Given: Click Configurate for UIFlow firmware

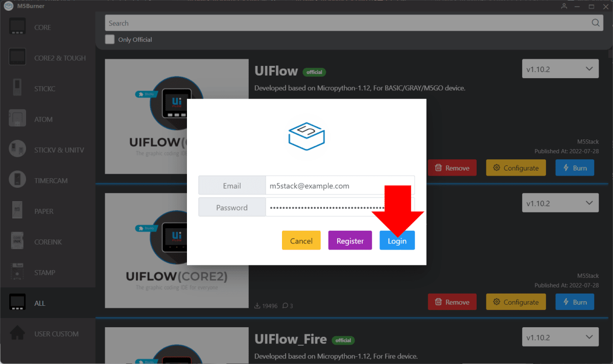Looking at the screenshot, I should tap(516, 167).
